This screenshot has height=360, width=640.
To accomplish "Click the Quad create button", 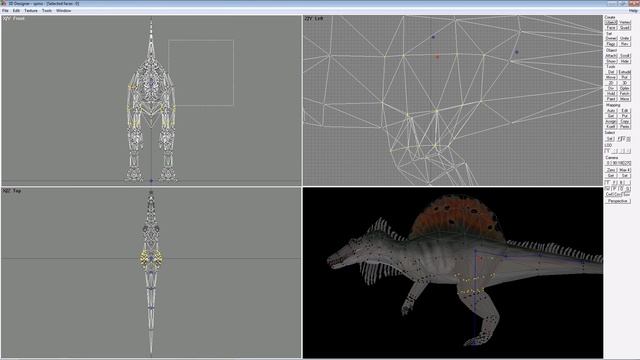I will tap(624, 28).
